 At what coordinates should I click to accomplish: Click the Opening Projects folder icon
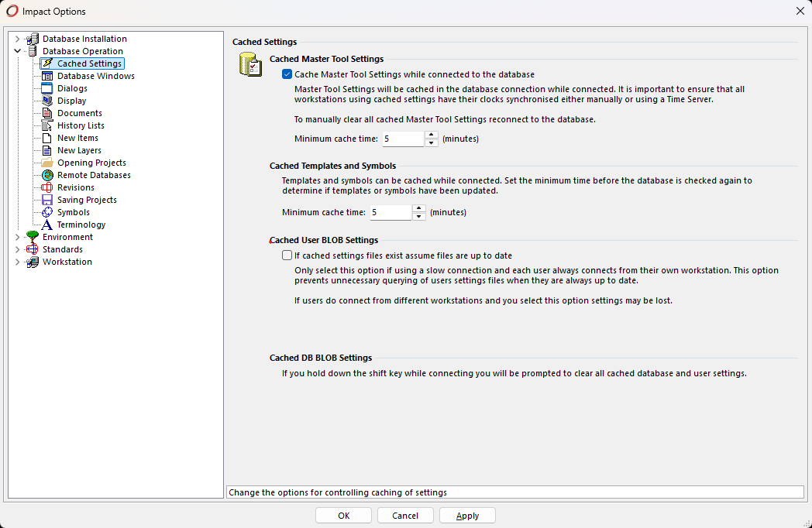pyautogui.click(x=47, y=163)
